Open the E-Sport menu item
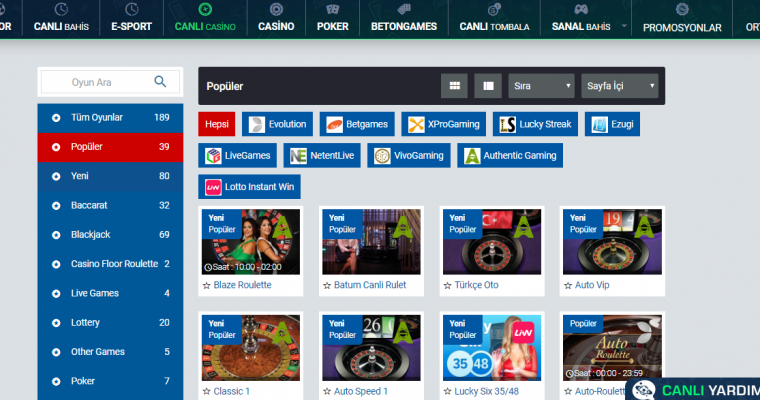 tap(131, 18)
